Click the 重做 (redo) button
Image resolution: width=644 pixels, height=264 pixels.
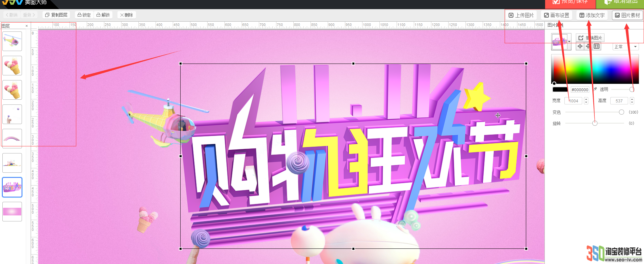[x=29, y=15]
